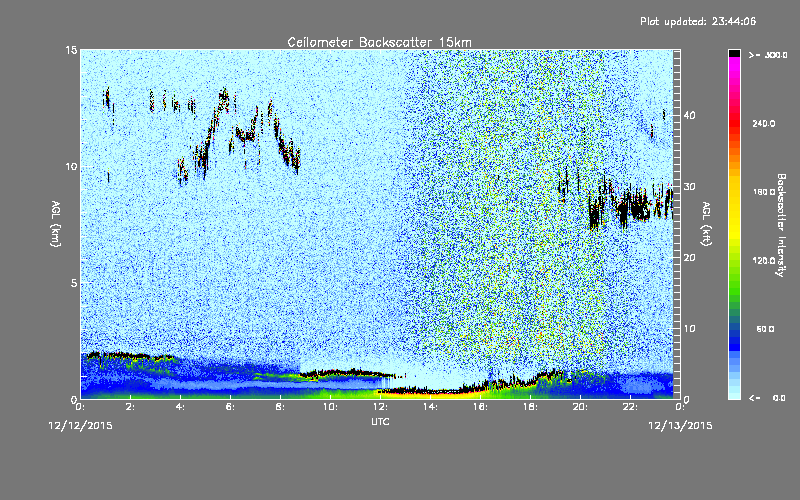
Task: Click the '14:' hour tick label
Action: tap(431, 407)
